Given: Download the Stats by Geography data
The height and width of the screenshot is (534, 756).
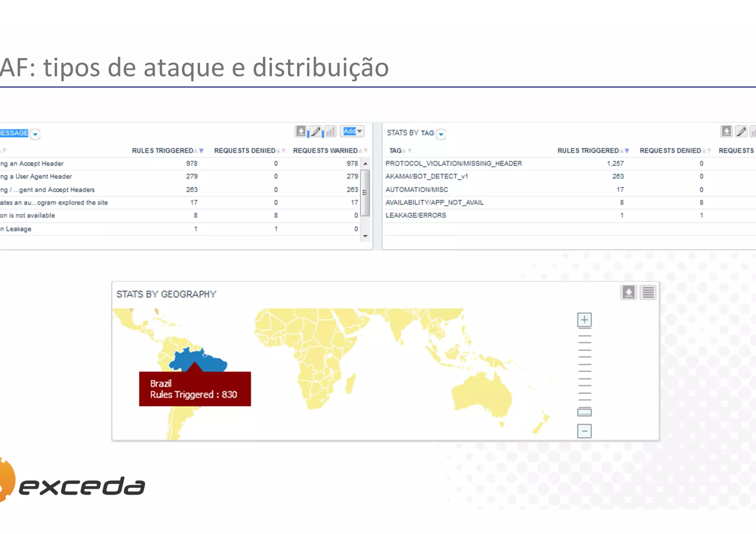Looking at the screenshot, I should [x=628, y=292].
